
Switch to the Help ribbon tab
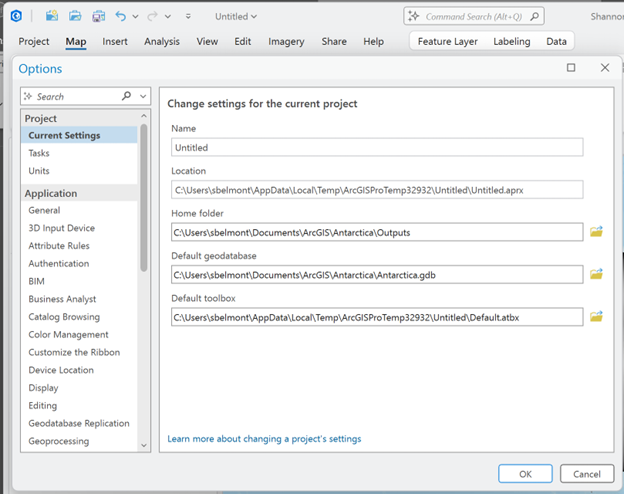point(373,41)
